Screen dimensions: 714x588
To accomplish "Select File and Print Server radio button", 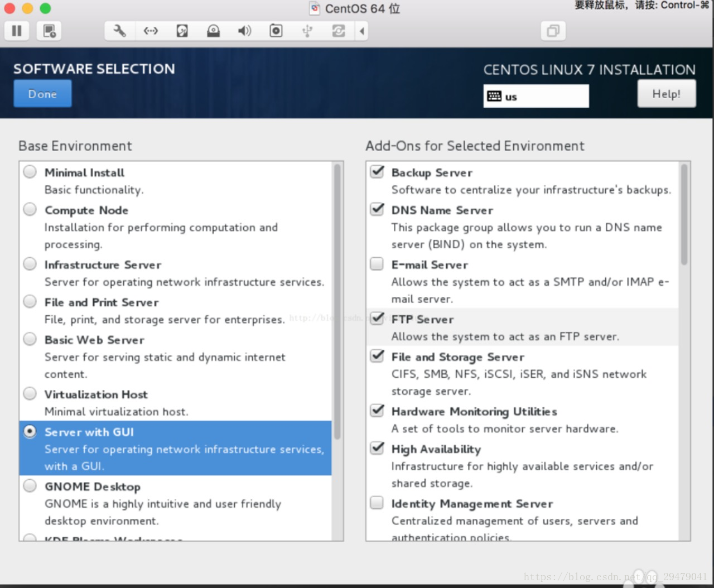I will coord(30,301).
